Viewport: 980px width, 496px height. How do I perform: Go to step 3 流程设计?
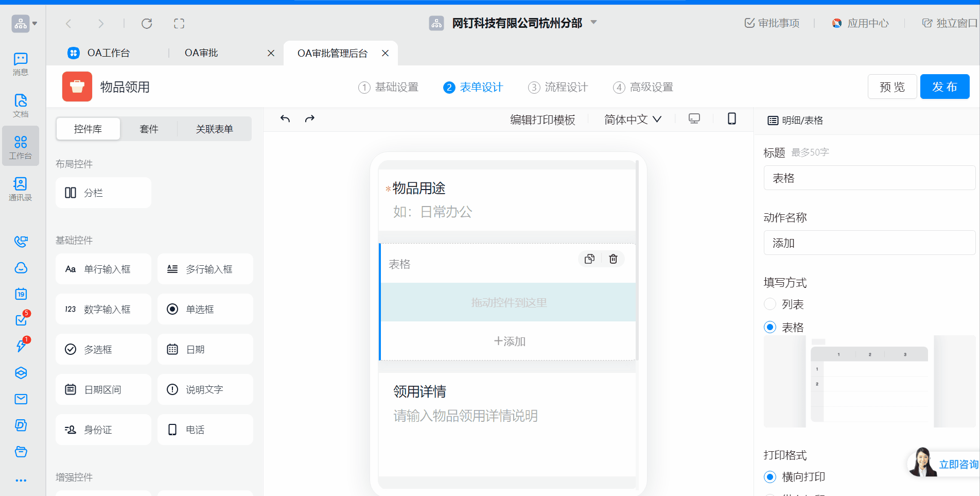(558, 87)
